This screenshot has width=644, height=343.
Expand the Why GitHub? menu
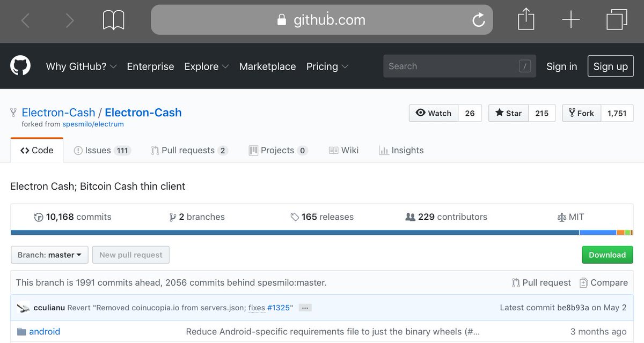coord(81,66)
